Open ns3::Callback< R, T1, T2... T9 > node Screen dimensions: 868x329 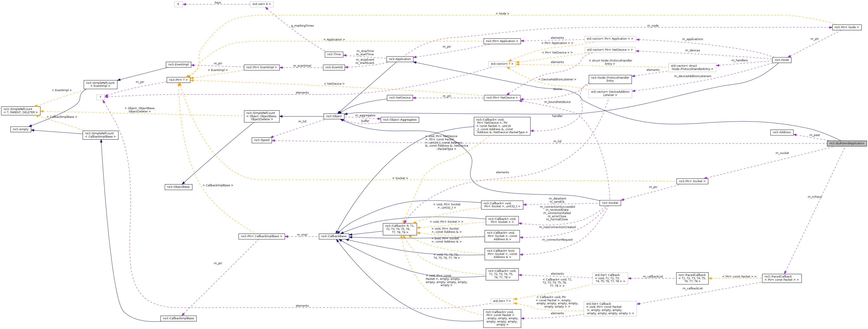coord(400,229)
